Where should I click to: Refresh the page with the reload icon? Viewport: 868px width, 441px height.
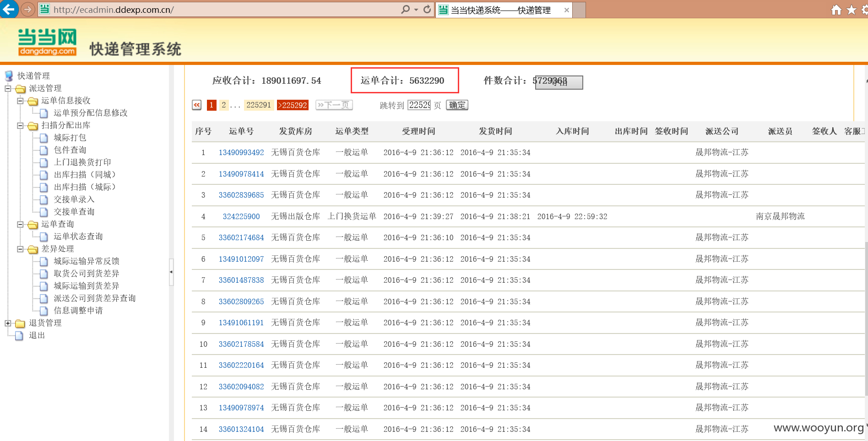pyautogui.click(x=427, y=9)
